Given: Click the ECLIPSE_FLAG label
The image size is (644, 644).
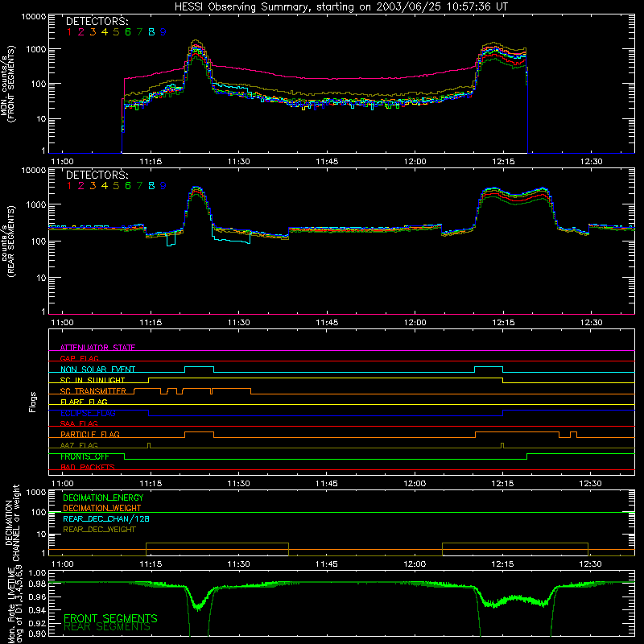Looking at the screenshot, I should [x=88, y=413].
